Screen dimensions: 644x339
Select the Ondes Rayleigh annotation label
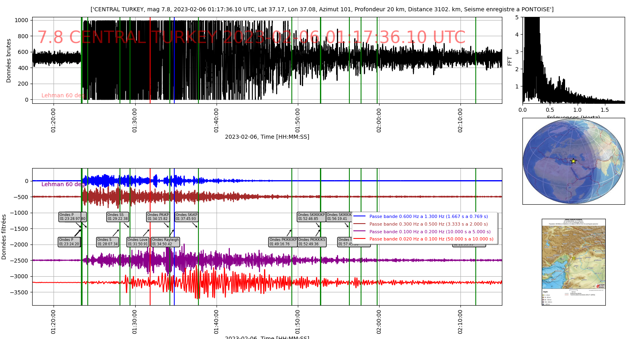[x=165, y=242]
